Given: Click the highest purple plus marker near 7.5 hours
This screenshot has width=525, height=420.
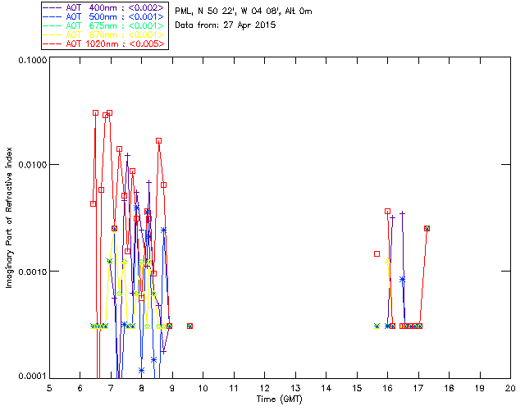Looking at the screenshot, I should click(128, 155).
